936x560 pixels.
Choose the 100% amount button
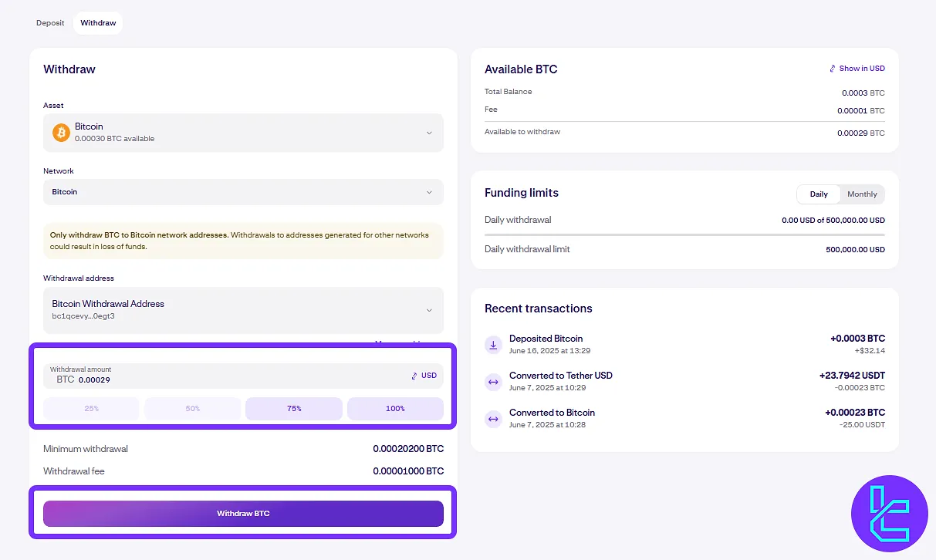pos(395,409)
